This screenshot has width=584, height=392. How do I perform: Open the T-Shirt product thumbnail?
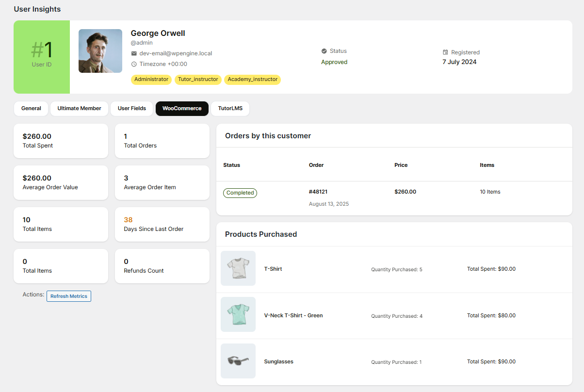(238, 268)
